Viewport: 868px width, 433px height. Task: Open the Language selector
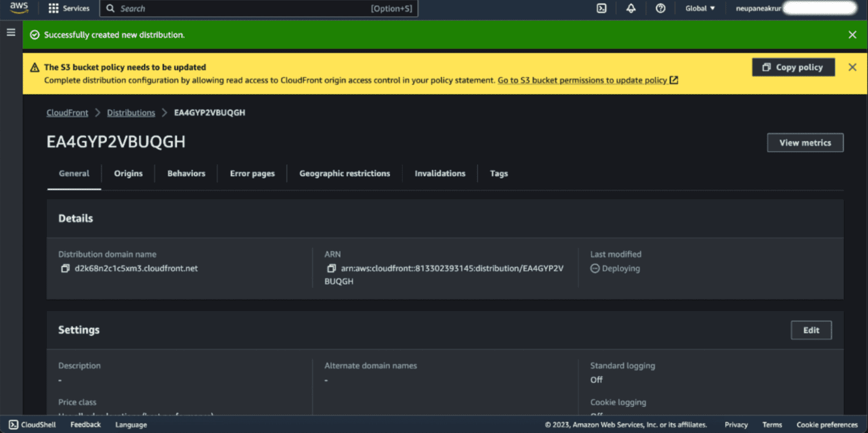click(131, 424)
